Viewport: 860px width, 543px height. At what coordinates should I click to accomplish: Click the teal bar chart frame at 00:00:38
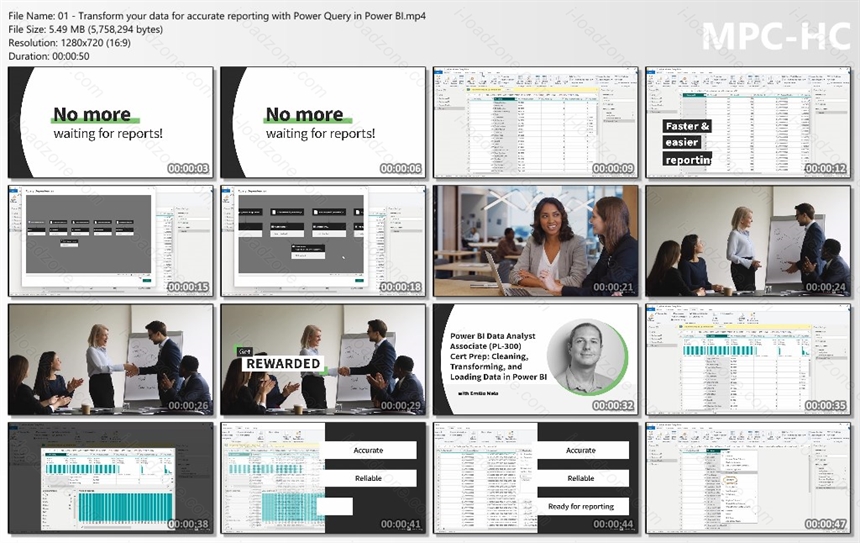pyautogui.click(x=110, y=478)
